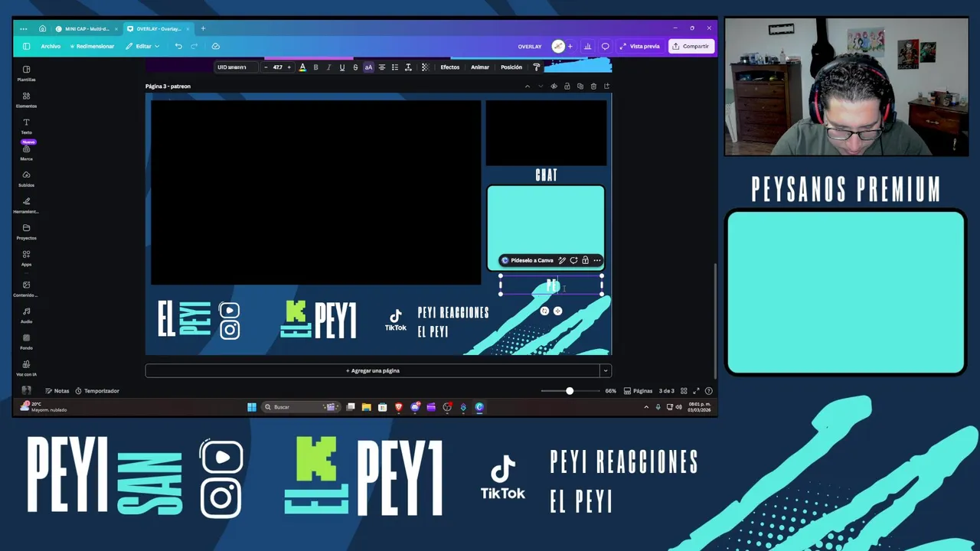
Task: Open the list formatting option
Action: click(395, 67)
